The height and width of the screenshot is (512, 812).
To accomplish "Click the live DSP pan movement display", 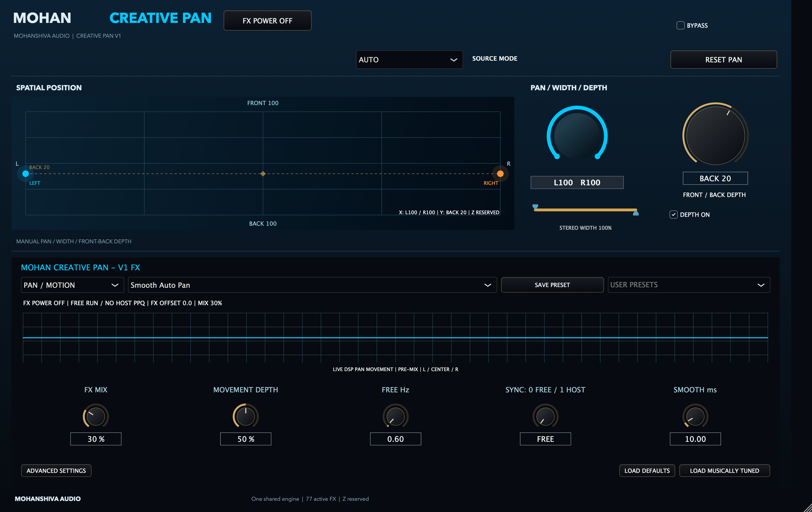I will point(395,338).
